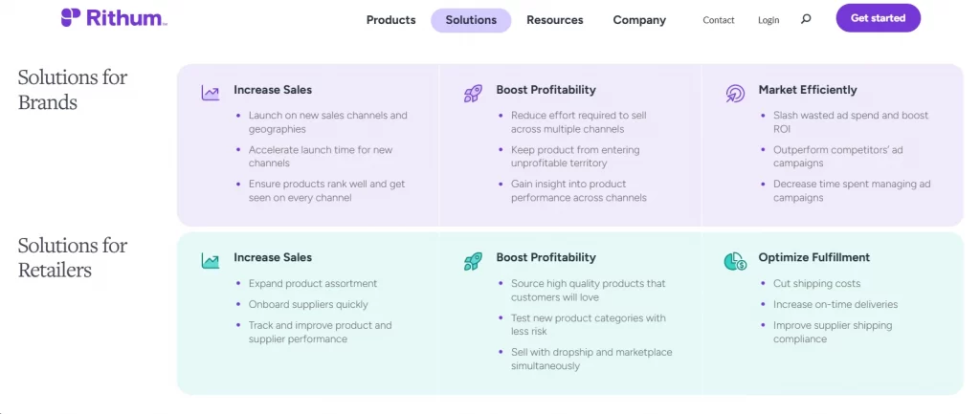Screen dimensions: 980x414
Task: Select Boost Profitability heading for Brands
Action: [x=546, y=90]
